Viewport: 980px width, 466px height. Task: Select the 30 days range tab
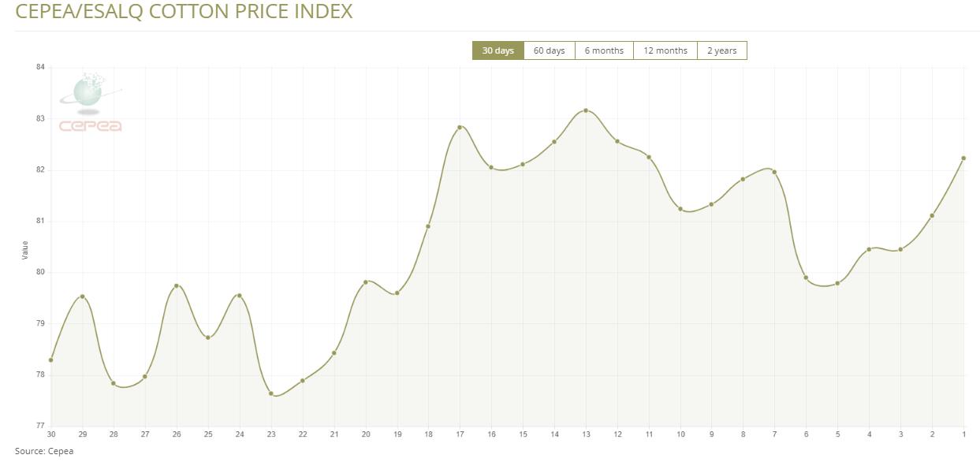497,50
